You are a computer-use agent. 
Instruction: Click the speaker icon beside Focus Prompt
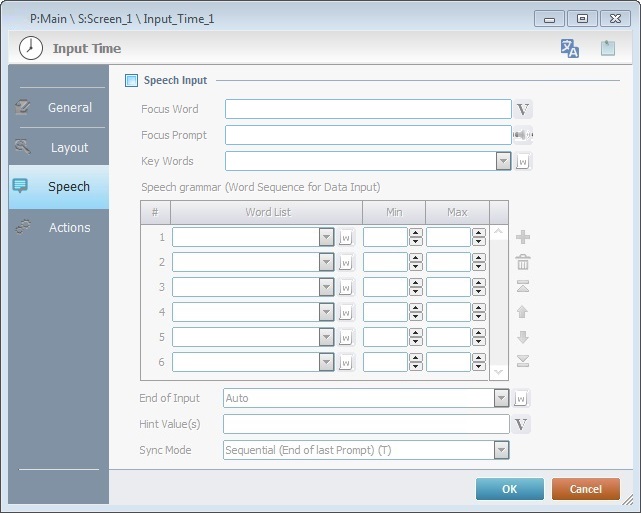(x=523, y=135)
